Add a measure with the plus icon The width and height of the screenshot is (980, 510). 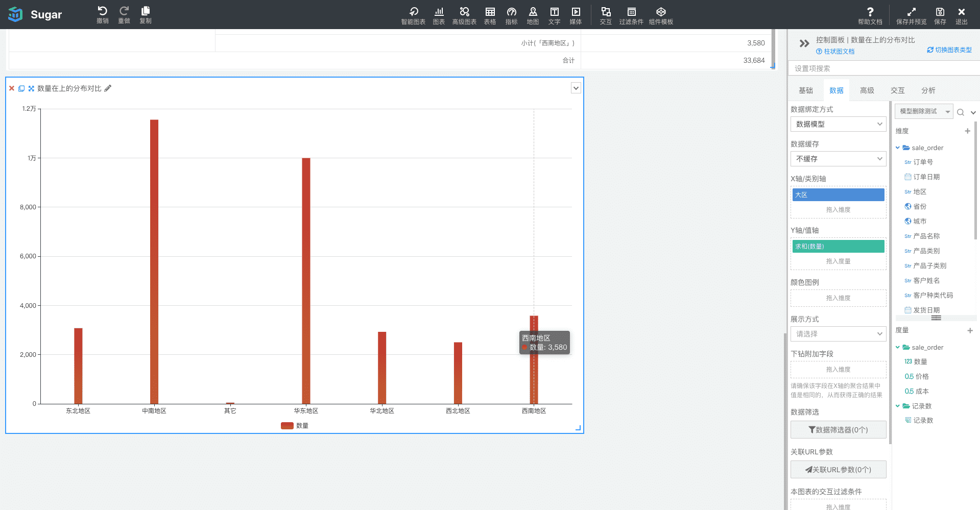click(970, 331)
